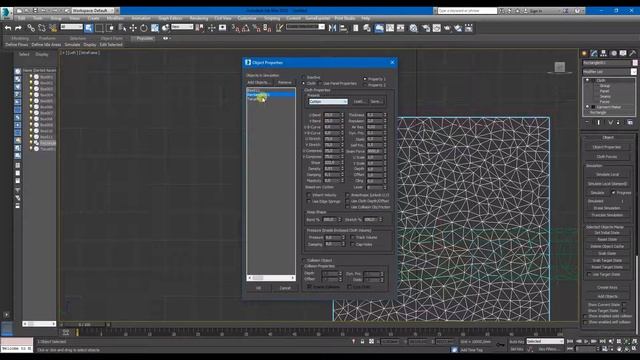
Task: Select the Property 2 radio button
Action: click(x=365, y=85)
